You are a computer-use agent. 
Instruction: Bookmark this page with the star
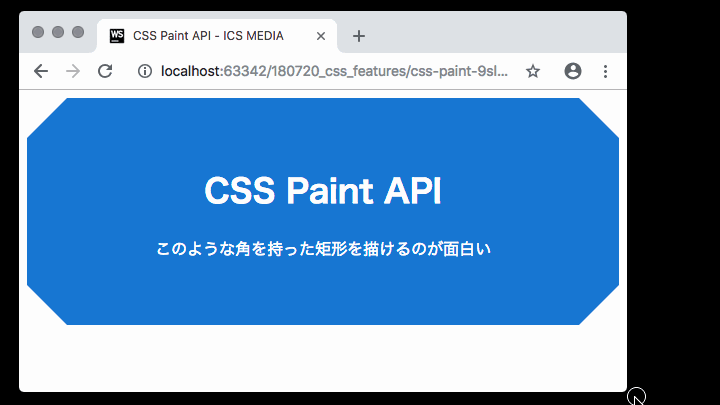click(x=533, y=71)
